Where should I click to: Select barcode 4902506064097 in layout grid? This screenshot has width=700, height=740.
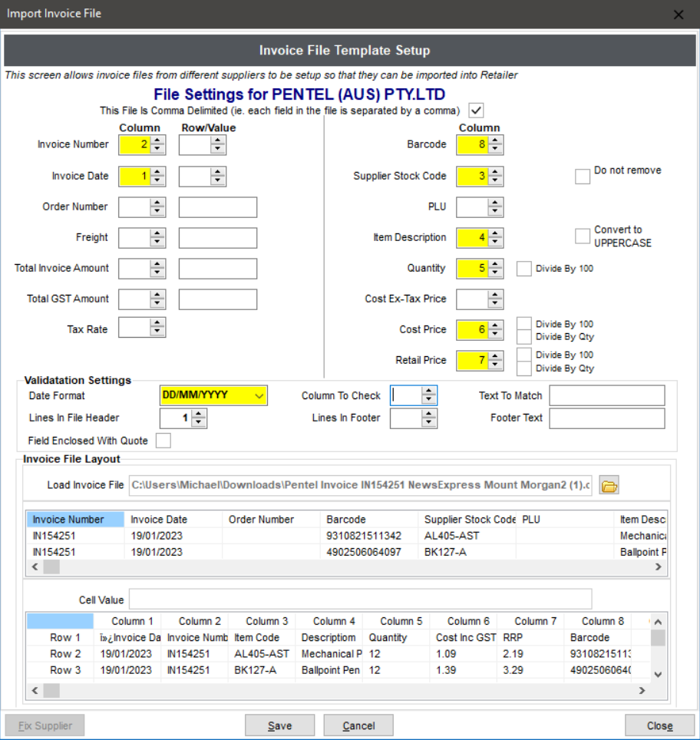369,552
